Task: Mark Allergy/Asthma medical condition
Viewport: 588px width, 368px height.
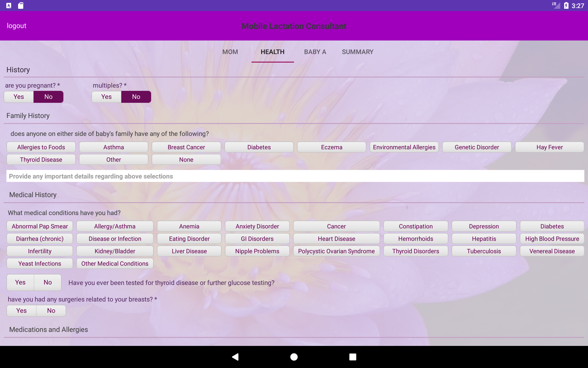Action: (x=115, y=226)
